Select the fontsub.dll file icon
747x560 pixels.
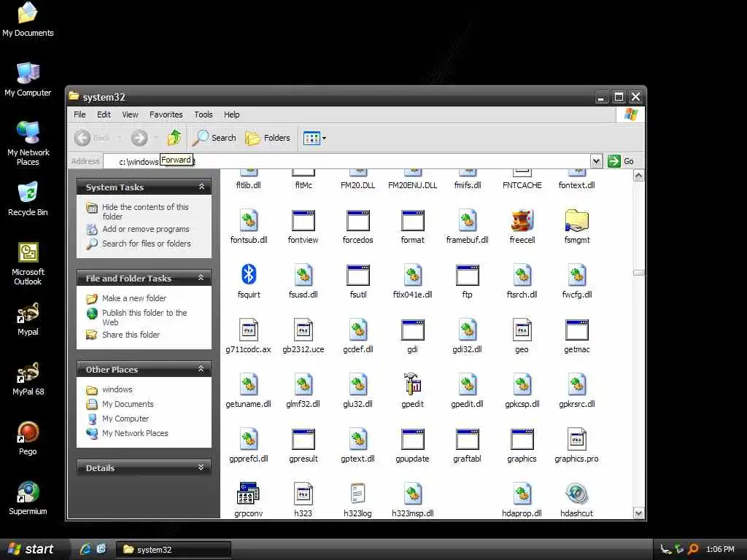pos(249,221)
